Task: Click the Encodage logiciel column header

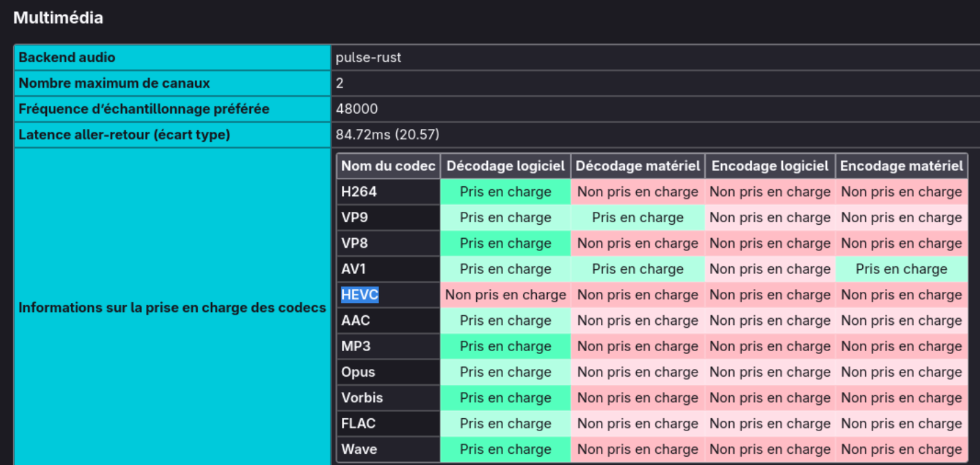Action: [770, 166]
